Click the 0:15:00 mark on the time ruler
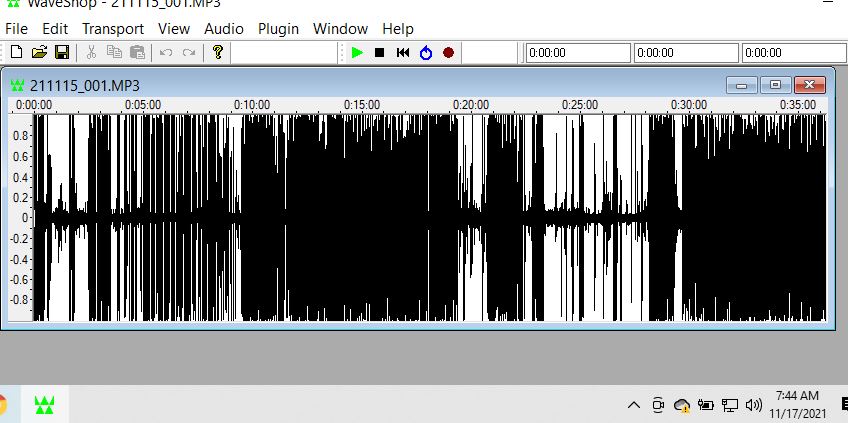This screenshot has height=423, width=848. pyautogui.click(x=361, y=105)
